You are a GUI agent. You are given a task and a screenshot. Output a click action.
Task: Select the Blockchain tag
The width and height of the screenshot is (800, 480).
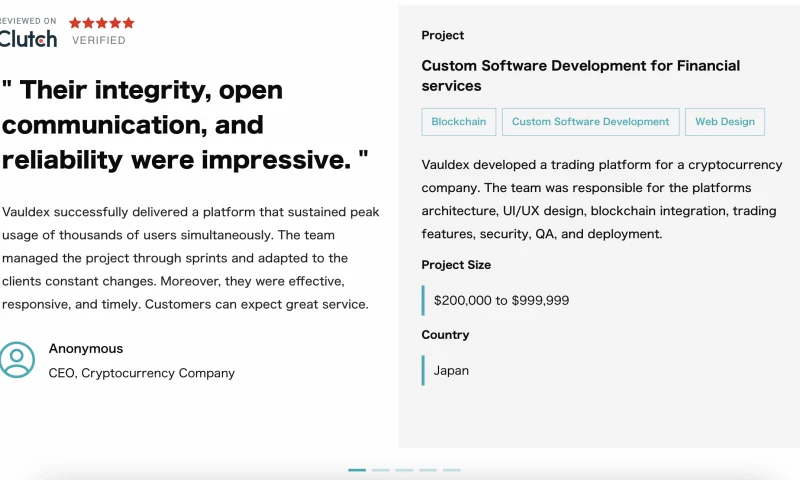point(458,122)
